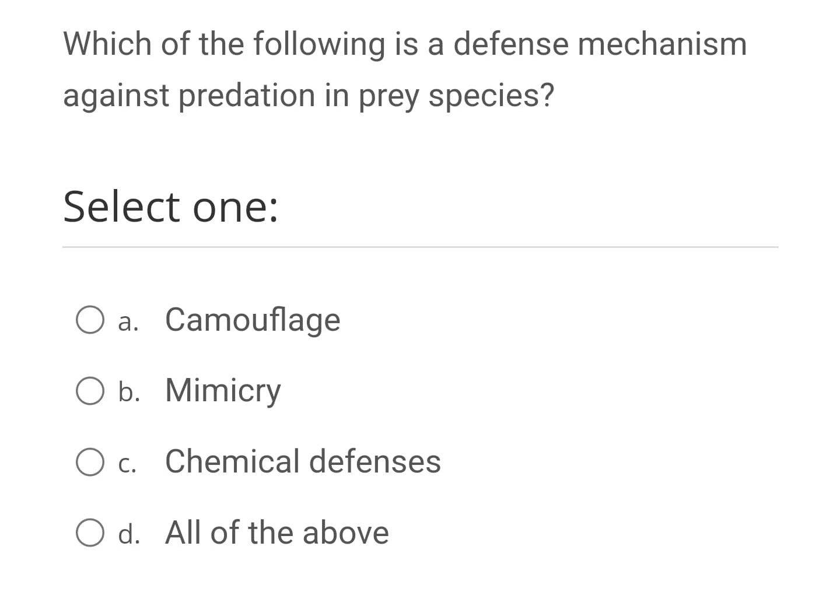Viewport: 840px width, 616px height.
Task: Select the radio button for option d. All of the above
Action: click(x=90, y=533)
